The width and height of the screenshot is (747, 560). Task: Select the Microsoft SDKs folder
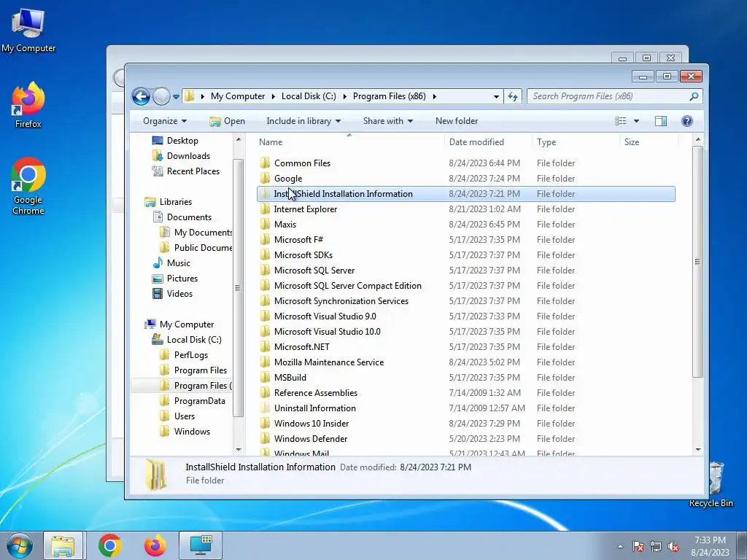[x=303, y=254]
